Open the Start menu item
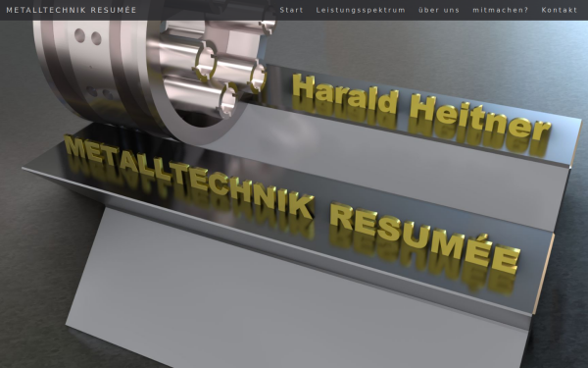 click(291, 10)
